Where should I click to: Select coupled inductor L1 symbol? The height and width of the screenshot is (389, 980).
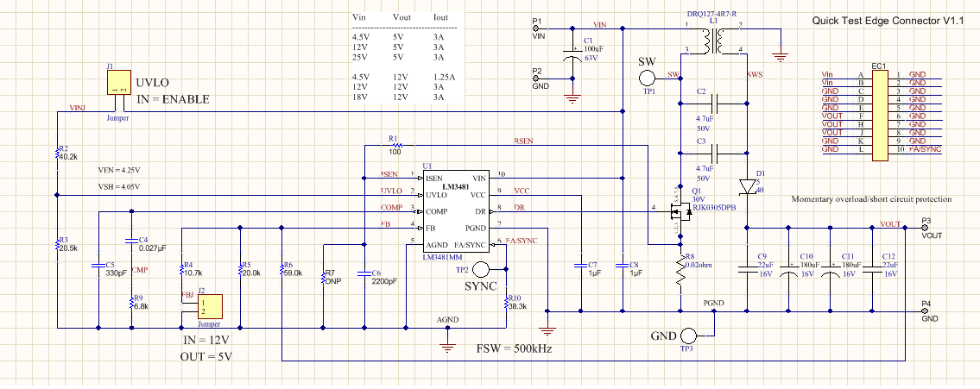[712, 42]
